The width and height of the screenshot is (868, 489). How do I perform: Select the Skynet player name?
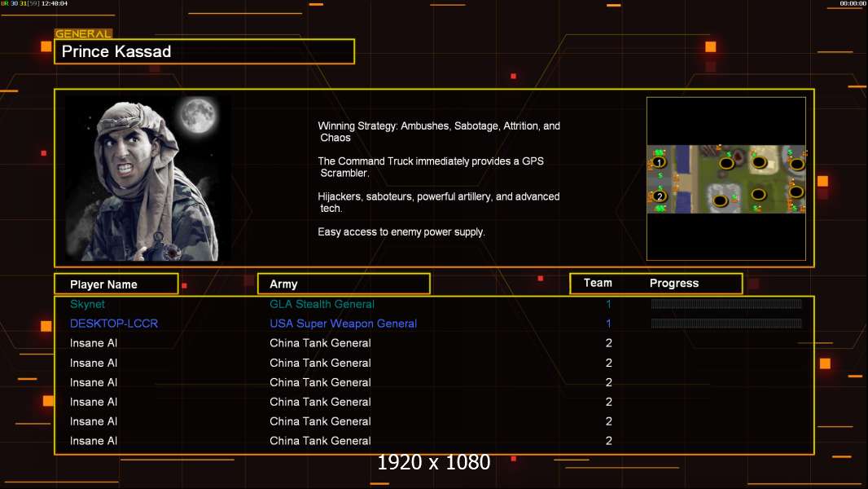pyautogui.click(x=87, y=304)
